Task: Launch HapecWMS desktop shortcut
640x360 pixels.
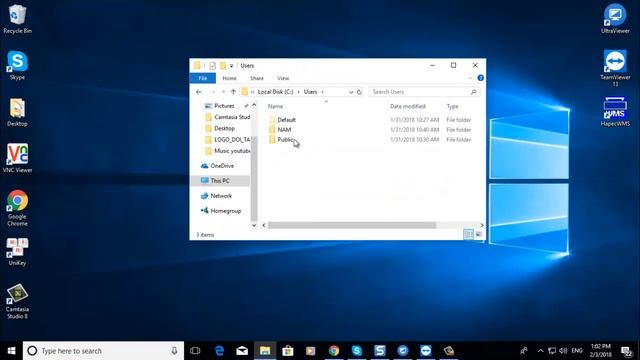Action: pos(615,112)
